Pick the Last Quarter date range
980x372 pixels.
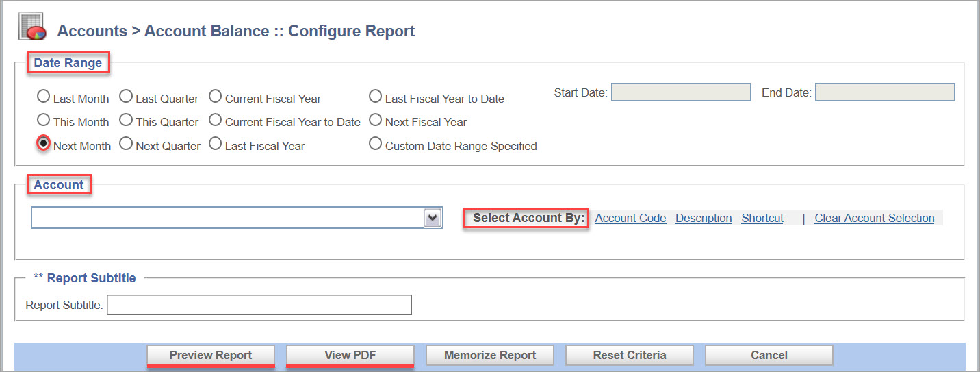(125, 96)
